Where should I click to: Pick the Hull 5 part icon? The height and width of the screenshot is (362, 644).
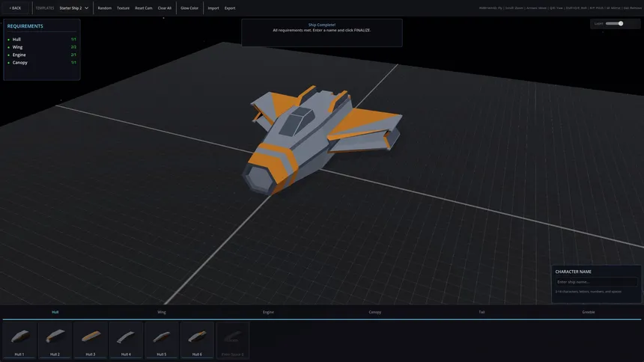pyautogui.click(x=161, y=340)
